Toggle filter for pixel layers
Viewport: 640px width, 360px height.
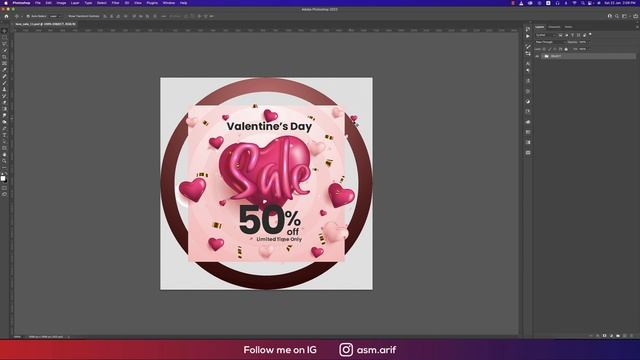point(560,35)
